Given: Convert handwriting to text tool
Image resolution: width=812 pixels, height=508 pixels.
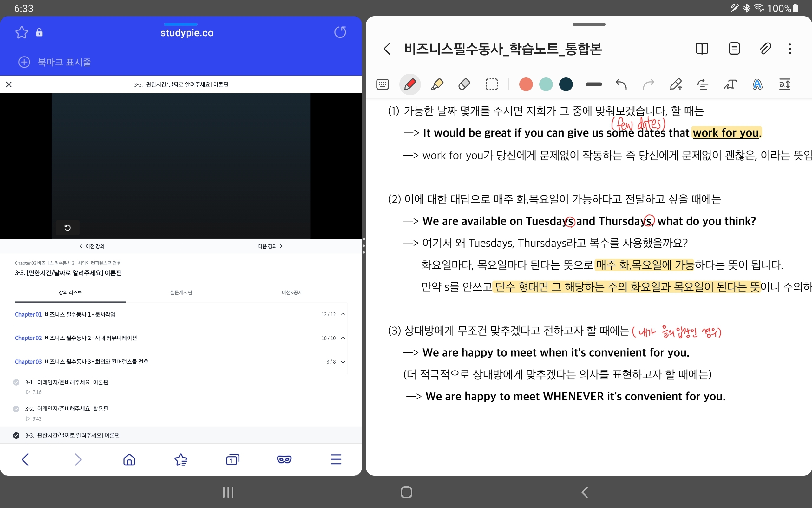Looking at the screenshot, I should [x=730, y=84].
